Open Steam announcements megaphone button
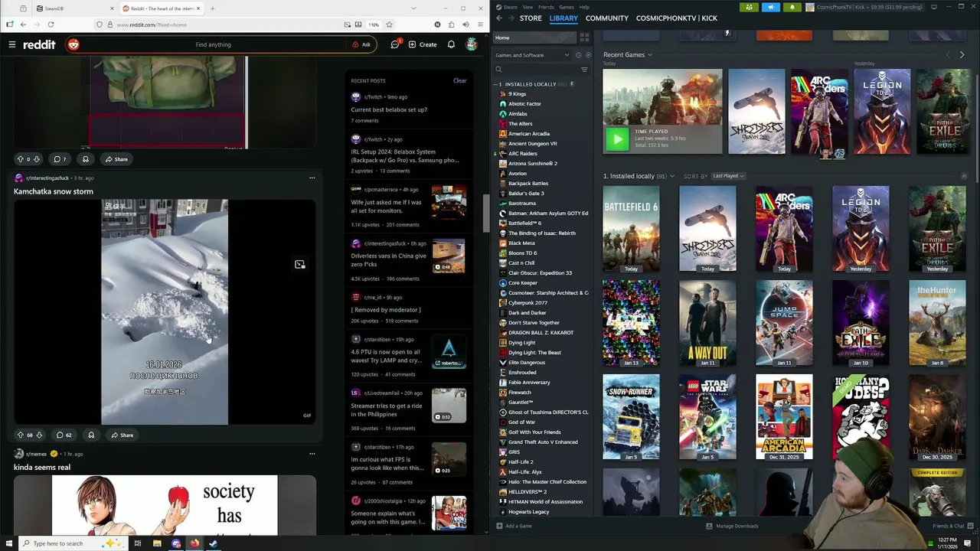 (x=771, y=7)
